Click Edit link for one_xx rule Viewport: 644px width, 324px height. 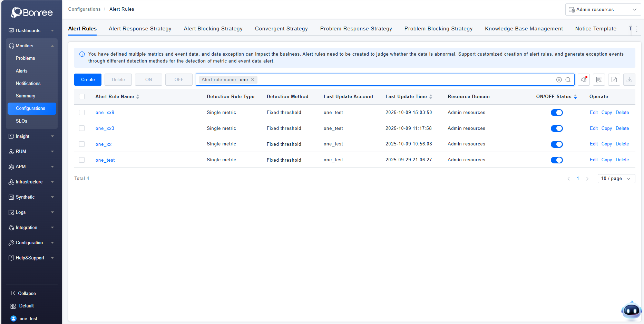(593, 144)
